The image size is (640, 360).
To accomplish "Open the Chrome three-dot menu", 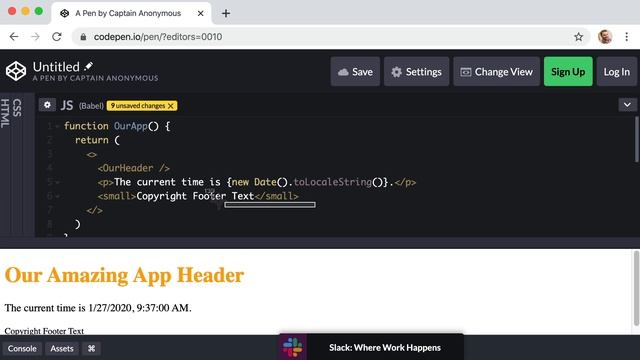I will (x=627, y=37).
